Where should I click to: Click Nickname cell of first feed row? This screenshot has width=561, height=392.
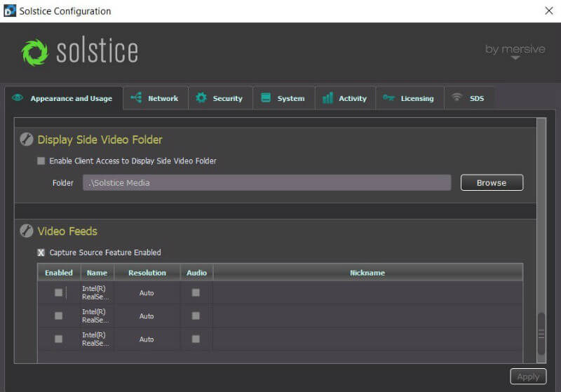[x=367, y=293]
